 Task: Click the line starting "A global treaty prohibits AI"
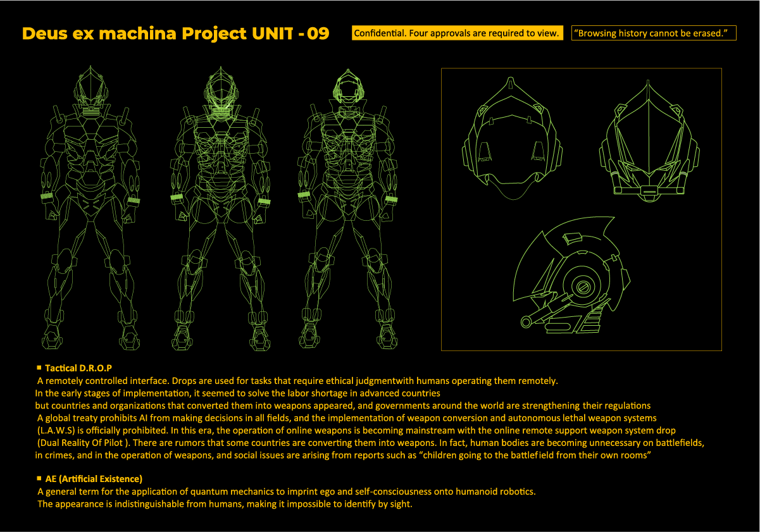point(347,418)
